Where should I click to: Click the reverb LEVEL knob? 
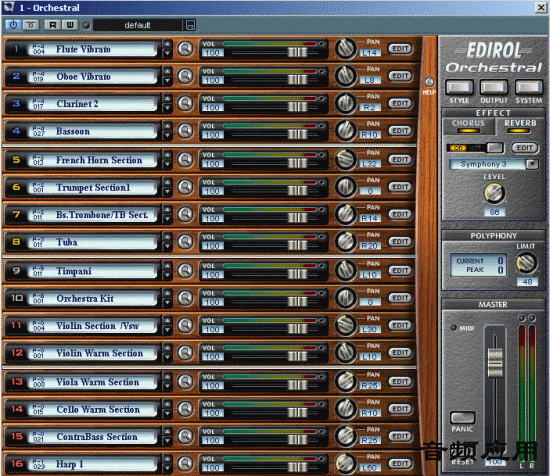point(494,193)
